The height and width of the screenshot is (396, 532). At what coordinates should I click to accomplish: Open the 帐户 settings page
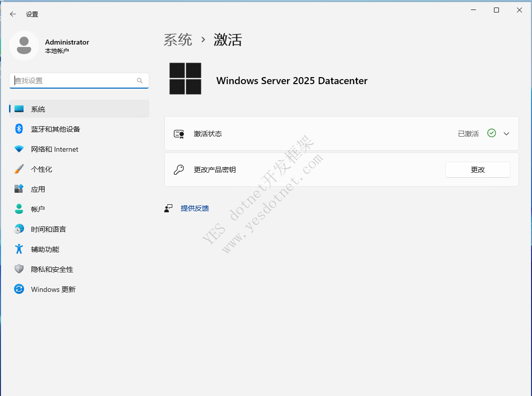(x=79, y=209)
